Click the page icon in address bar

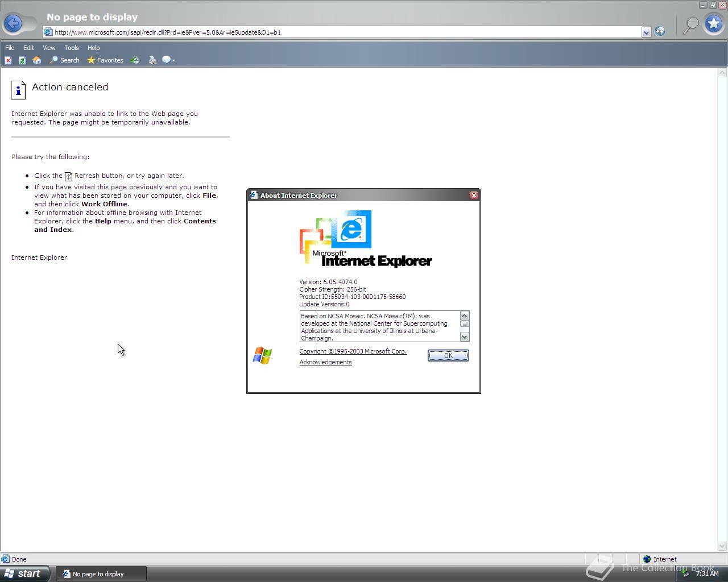(49, 32)
